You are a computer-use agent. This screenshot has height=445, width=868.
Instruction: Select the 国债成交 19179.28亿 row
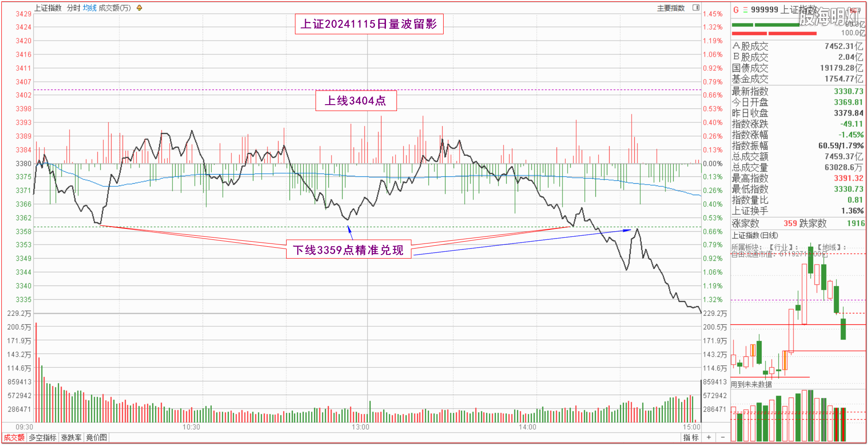click(x=798, y=68)
